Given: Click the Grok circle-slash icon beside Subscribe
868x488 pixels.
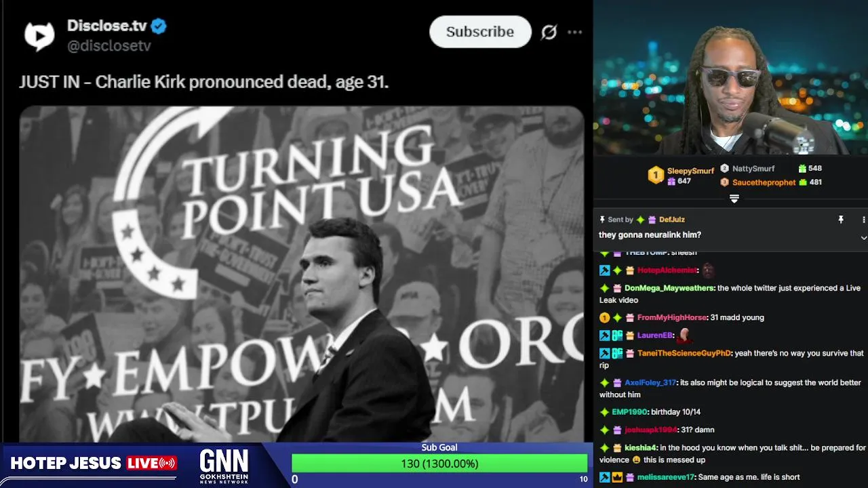Looking at the screenshot, I should 549,32.
